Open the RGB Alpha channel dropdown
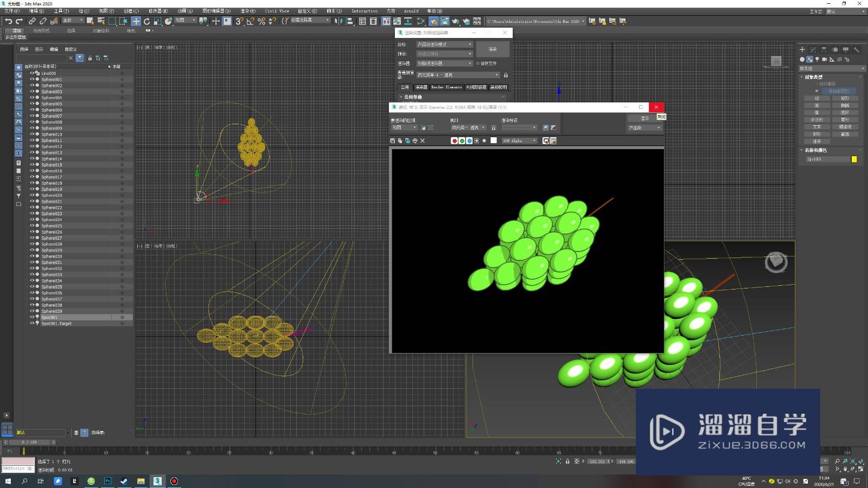Image resolution: width=868 pixels, height=488 pixels. coord(519,140)
